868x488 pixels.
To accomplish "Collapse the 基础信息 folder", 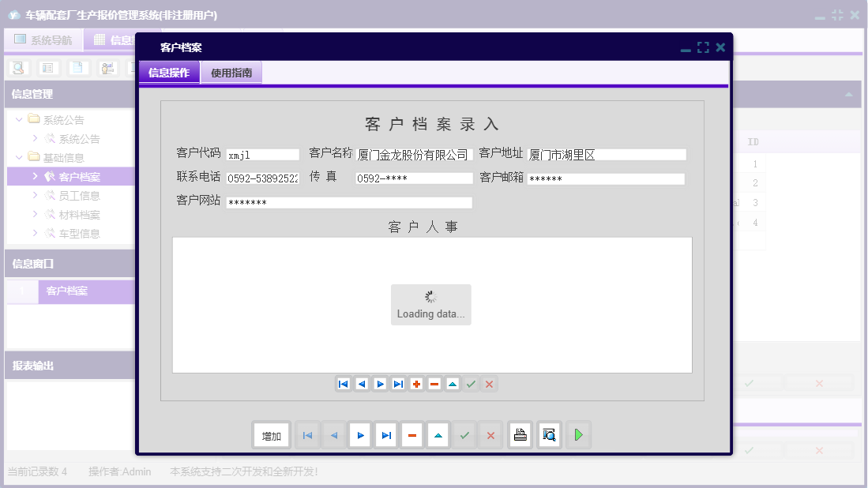I will (x=18, y=157).
